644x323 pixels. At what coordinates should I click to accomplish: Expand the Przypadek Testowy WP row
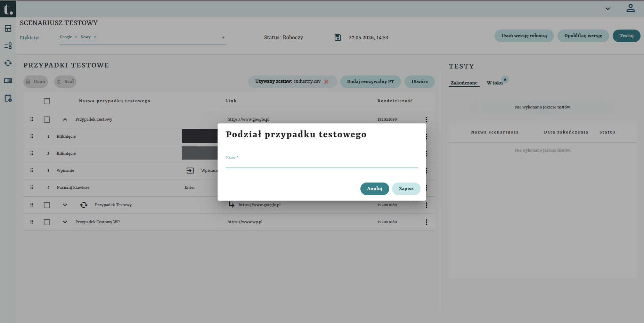65,222
